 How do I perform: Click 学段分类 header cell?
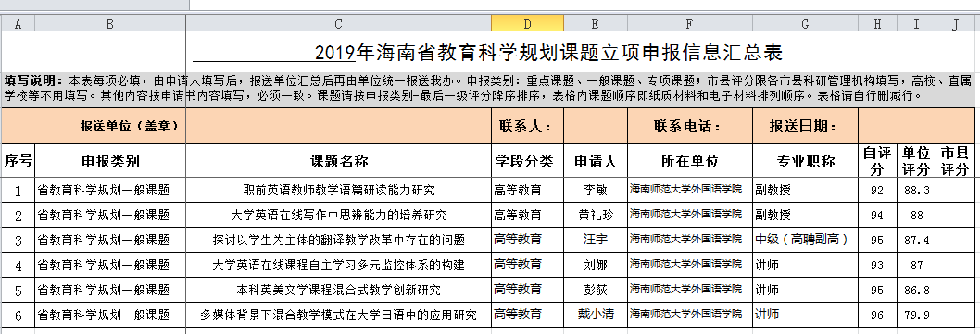click(x=527, y=161)
